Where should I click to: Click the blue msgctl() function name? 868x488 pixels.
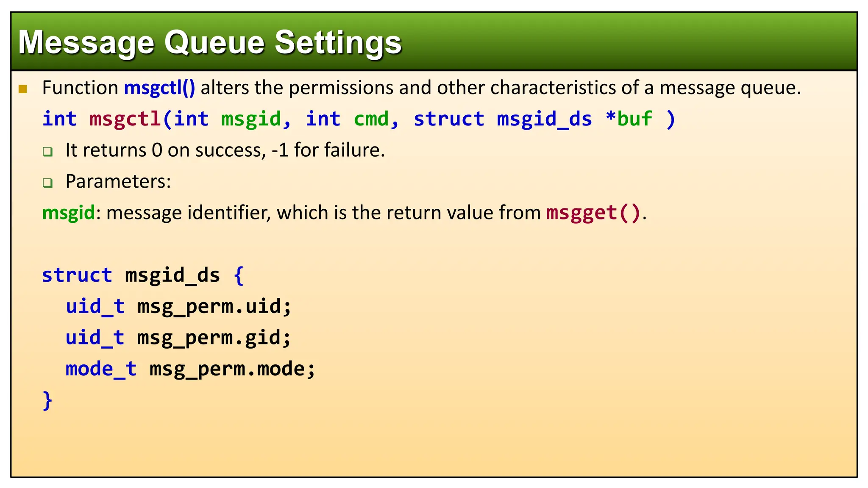click(160, 88)
